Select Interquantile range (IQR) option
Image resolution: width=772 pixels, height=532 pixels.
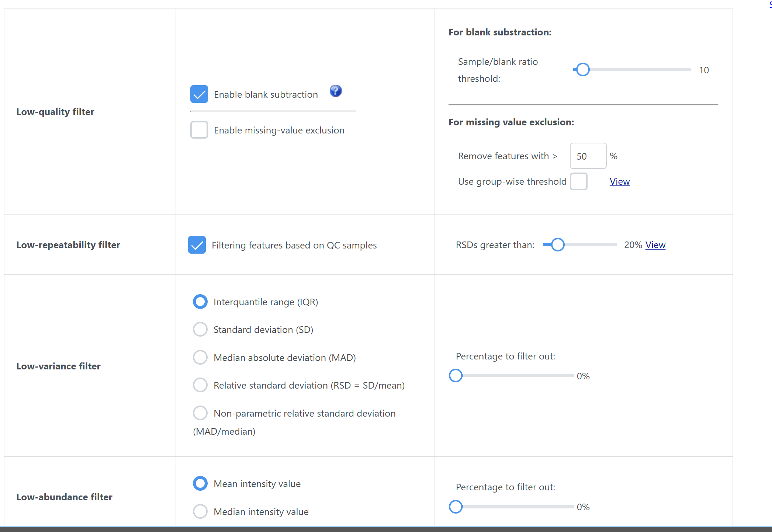(x=200, y=302)
